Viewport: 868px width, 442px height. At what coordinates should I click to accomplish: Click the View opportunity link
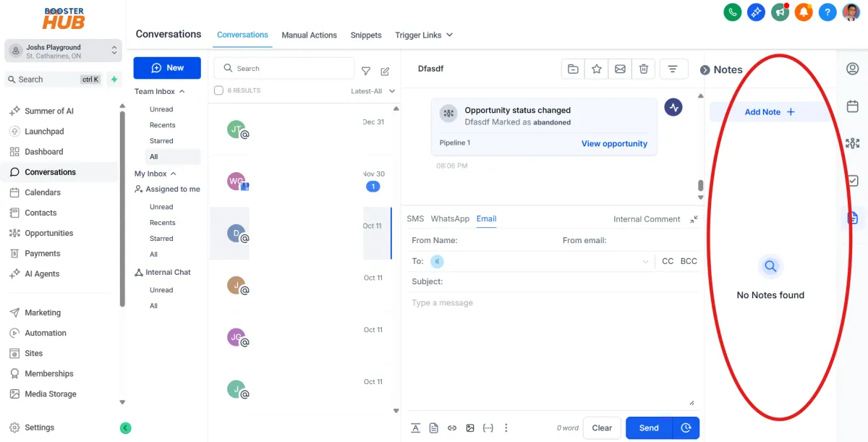(x=614, y=143)
